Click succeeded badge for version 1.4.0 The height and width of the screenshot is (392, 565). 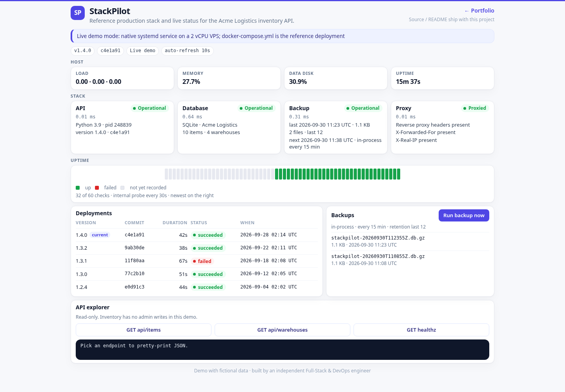tap(208, 235)
